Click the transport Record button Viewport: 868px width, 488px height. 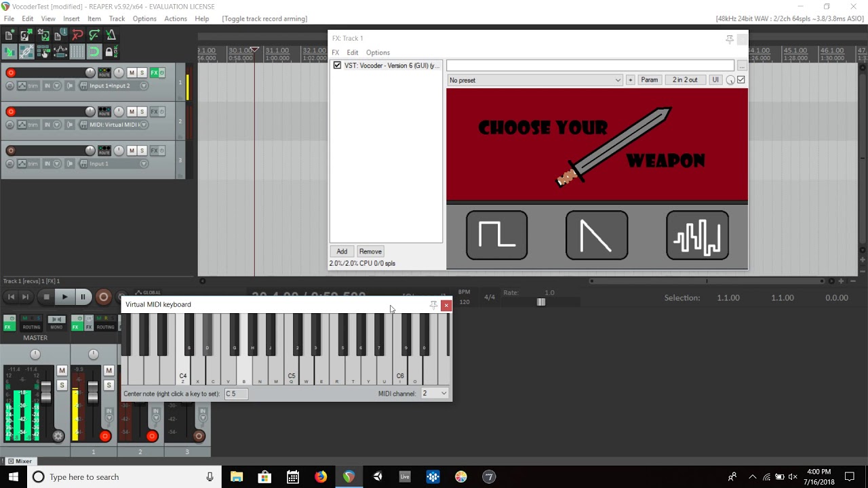103,297
